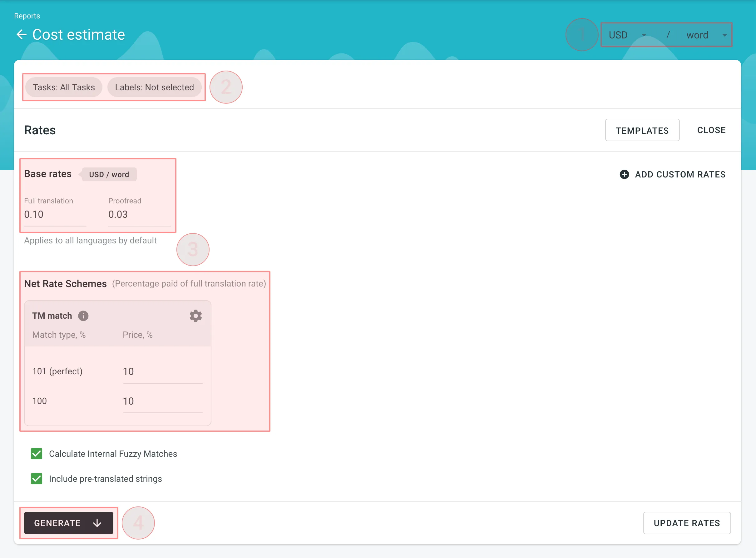Click UPDATE RATES button

tap(687, 523)
